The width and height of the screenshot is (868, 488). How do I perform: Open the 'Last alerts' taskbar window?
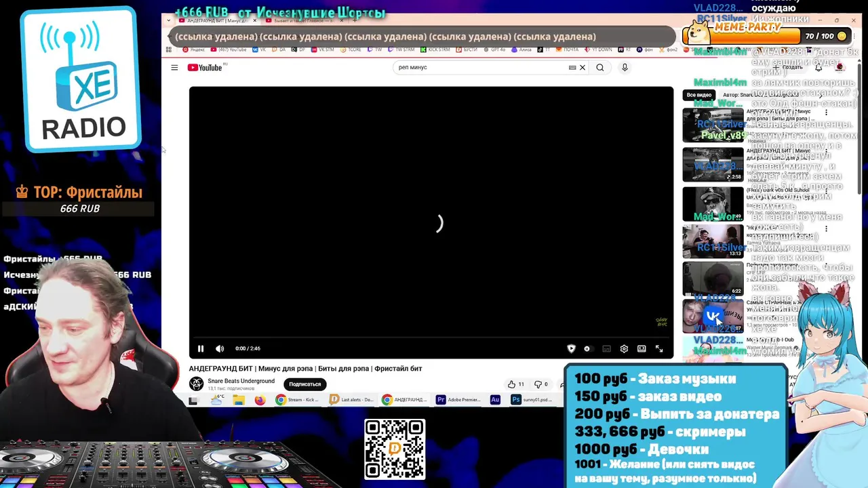(351, 400)
